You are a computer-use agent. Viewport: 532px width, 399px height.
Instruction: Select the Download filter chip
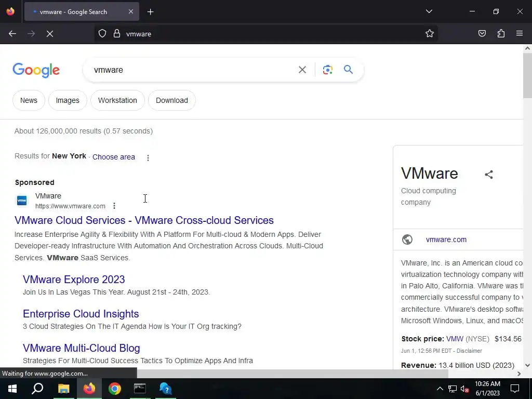coord(171,100)
